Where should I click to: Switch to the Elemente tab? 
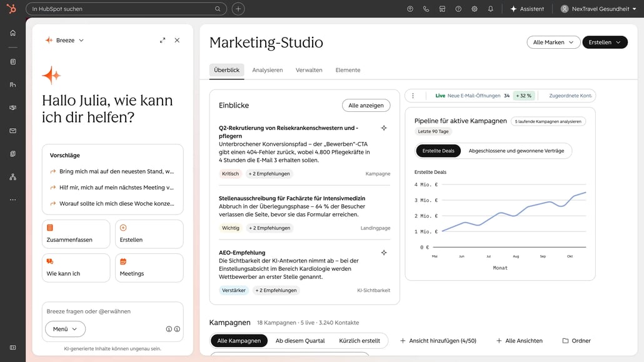[348, 70]
